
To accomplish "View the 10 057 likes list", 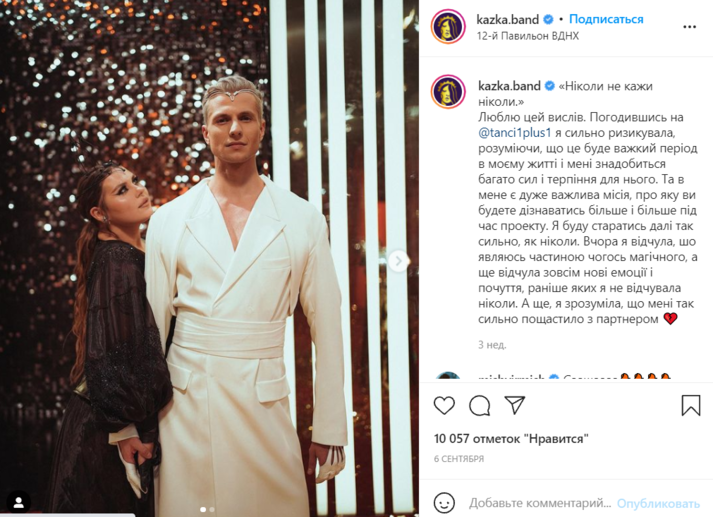I will pos(511,439).
